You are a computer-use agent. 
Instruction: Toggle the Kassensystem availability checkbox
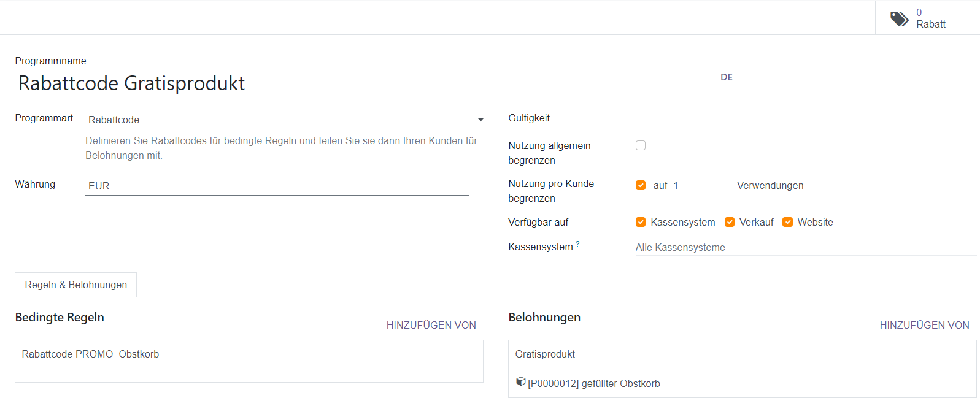coord(641,222)
